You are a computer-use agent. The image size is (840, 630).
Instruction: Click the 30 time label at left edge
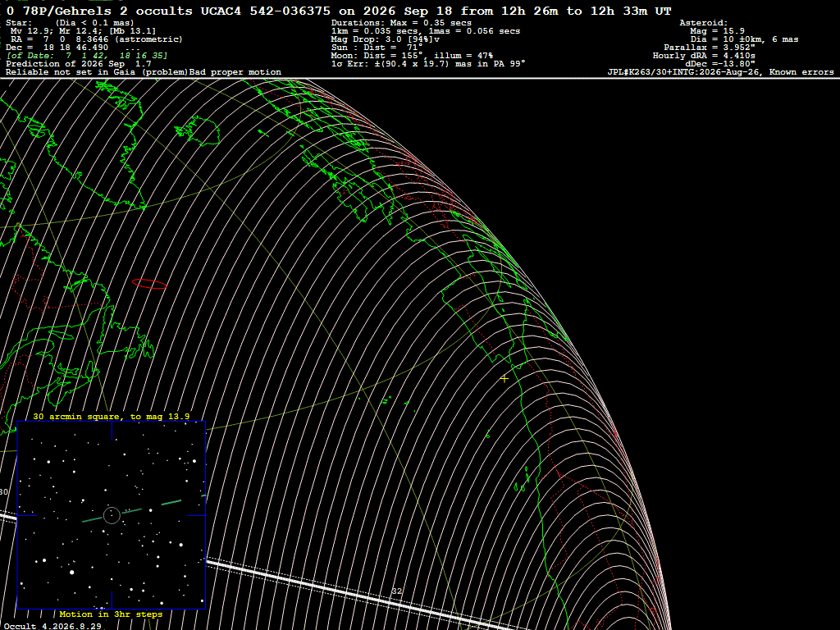click(4, 492)
